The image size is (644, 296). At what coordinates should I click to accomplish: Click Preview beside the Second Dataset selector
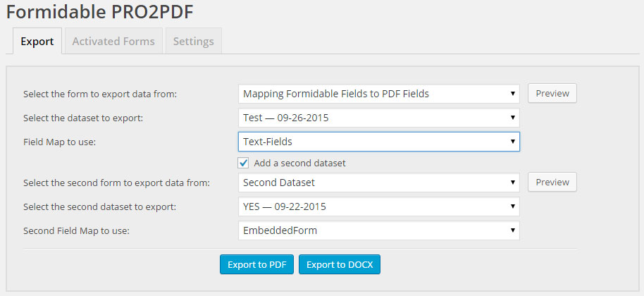point(552,182)
